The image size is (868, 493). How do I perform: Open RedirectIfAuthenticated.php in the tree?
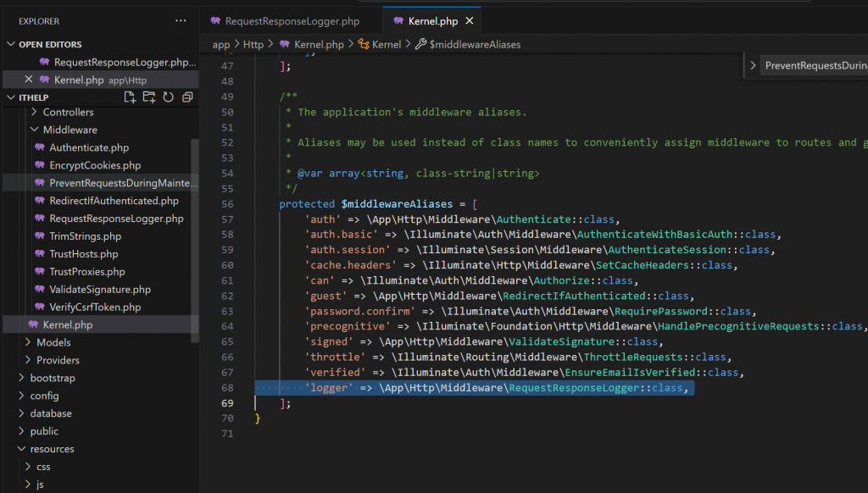114,201
